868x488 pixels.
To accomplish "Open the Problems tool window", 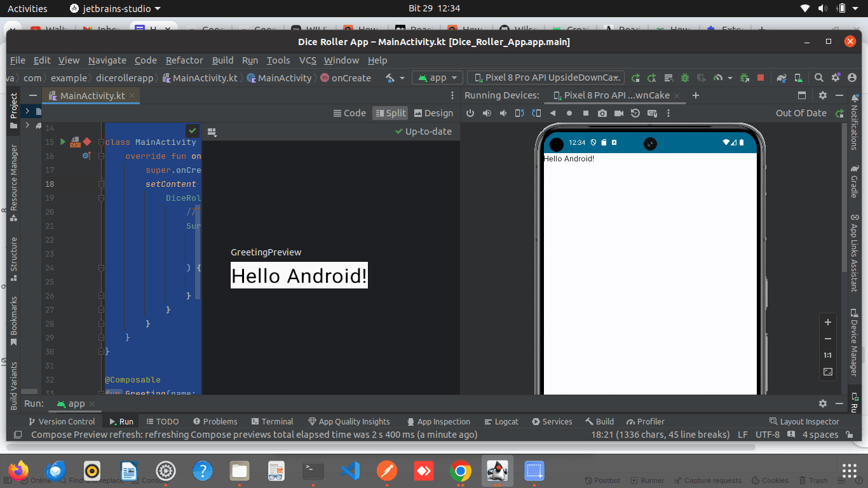I will click(215, 421).
